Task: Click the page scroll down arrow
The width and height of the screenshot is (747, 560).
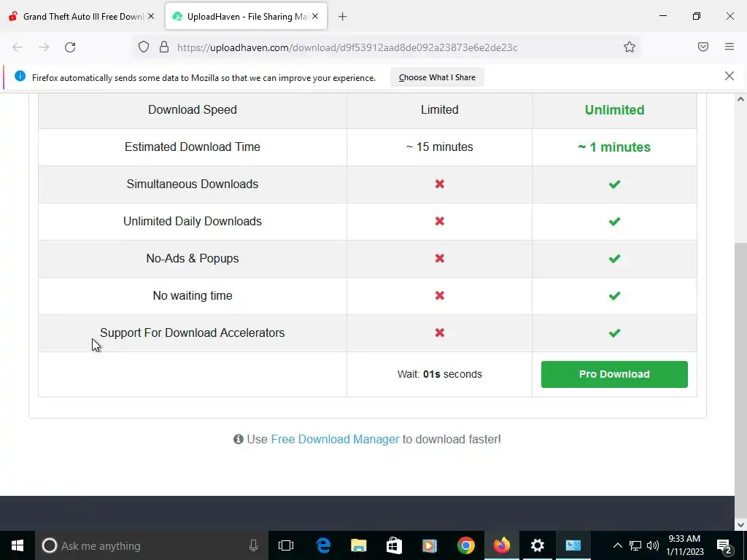Action: (740, 525)
